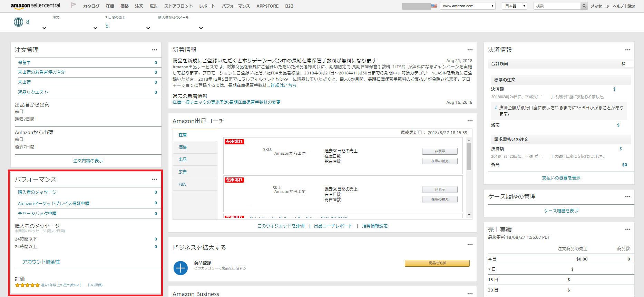Open the www.amazon.com marketplace dropdown
The image size is (644, 297).
tap(467, 6)
